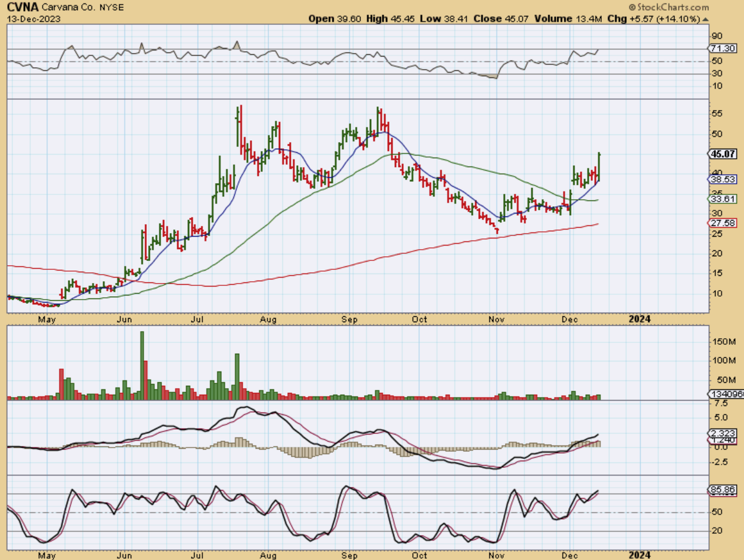744x560 pixels.
Task: Click the CVNA ticker symbol
Action: pyautogui.click(x=21, y=8)
